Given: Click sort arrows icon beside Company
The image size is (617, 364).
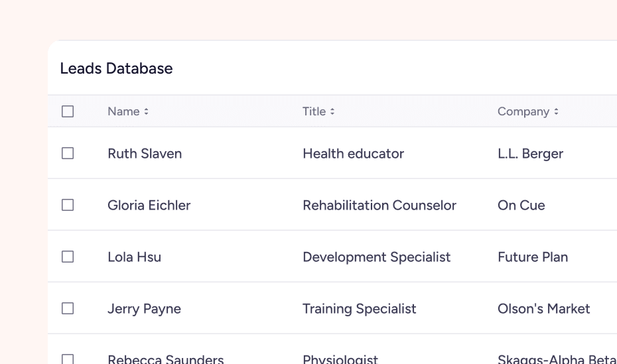Looking at the screenshot, I should (x=556, y=111).
